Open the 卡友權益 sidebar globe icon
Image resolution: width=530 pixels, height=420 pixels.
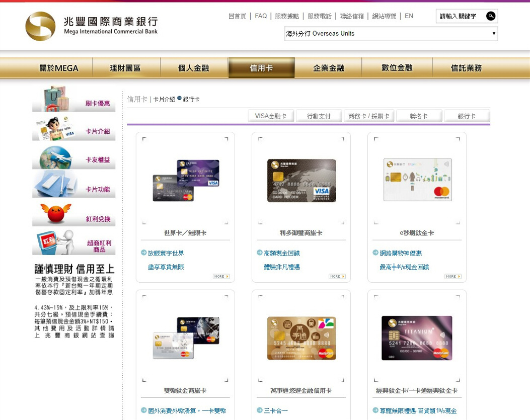pyautogui.click(x=56, y=157)
